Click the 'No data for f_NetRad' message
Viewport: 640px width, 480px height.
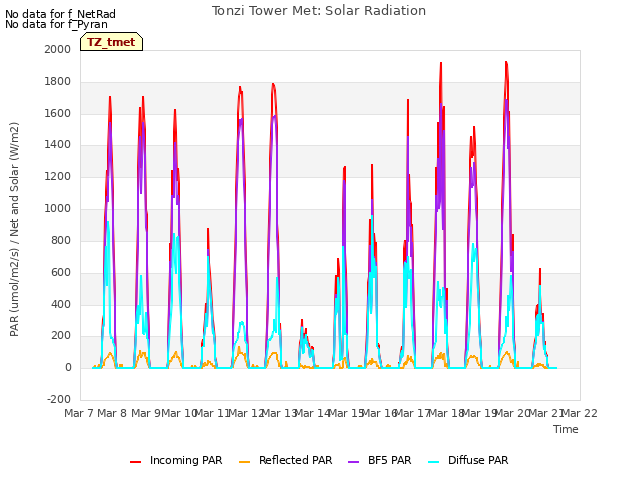(x=60, y=14)
